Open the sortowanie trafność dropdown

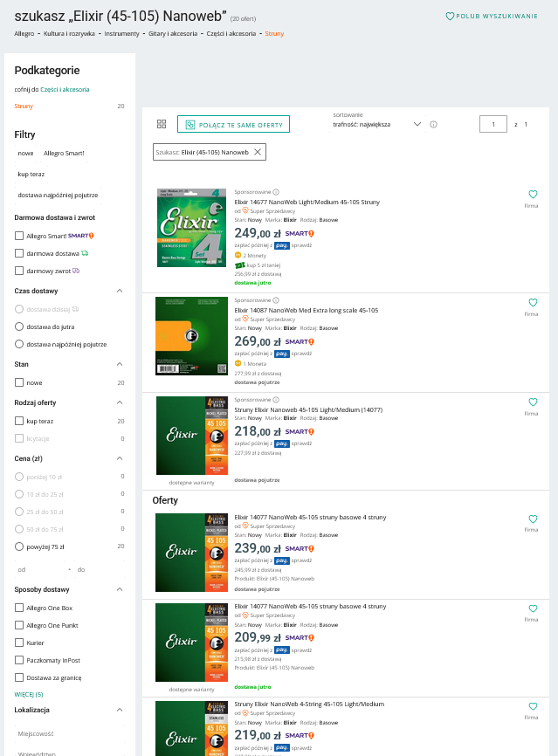pos(376,124)
